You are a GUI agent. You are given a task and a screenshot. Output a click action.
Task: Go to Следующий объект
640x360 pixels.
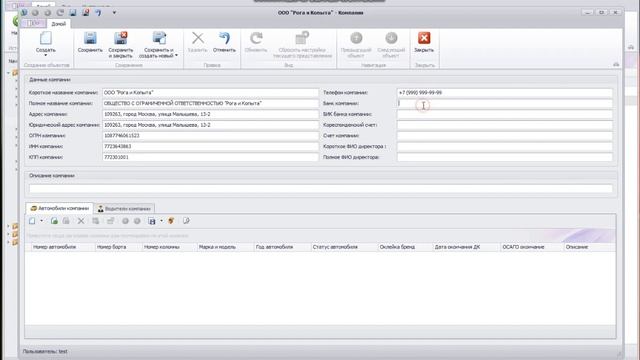(391, 44)
